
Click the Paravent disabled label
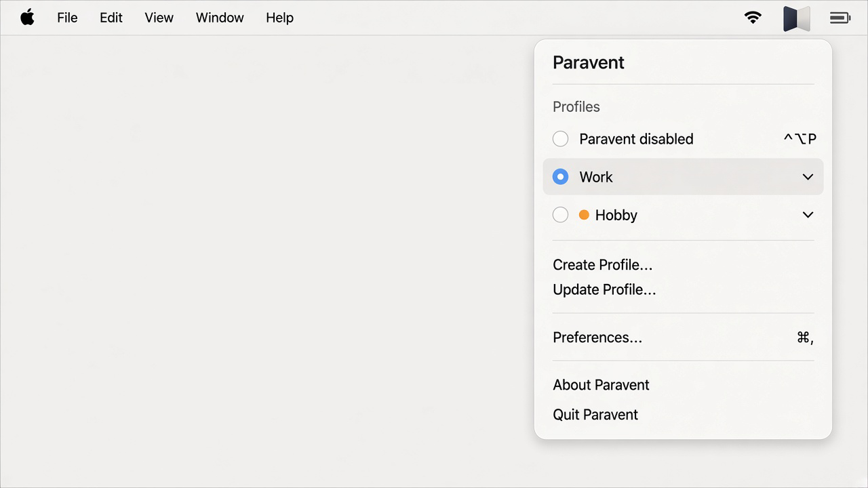[x=636, y=139]
